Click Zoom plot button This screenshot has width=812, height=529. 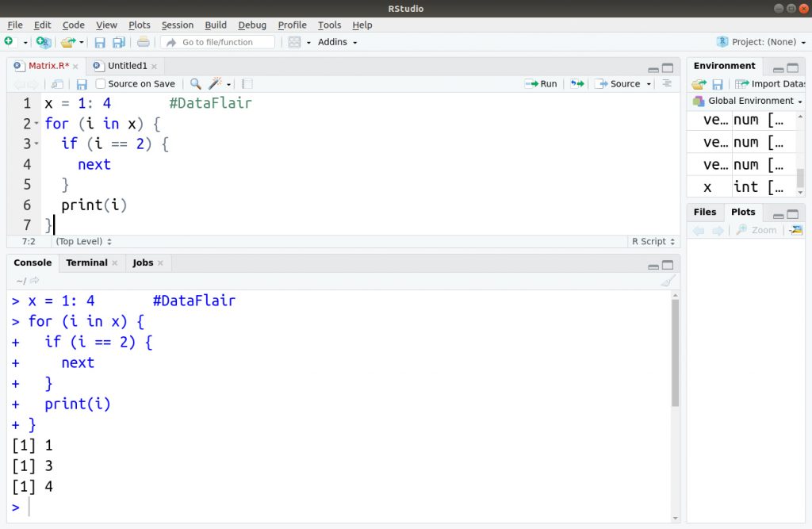tap(756, 230)
